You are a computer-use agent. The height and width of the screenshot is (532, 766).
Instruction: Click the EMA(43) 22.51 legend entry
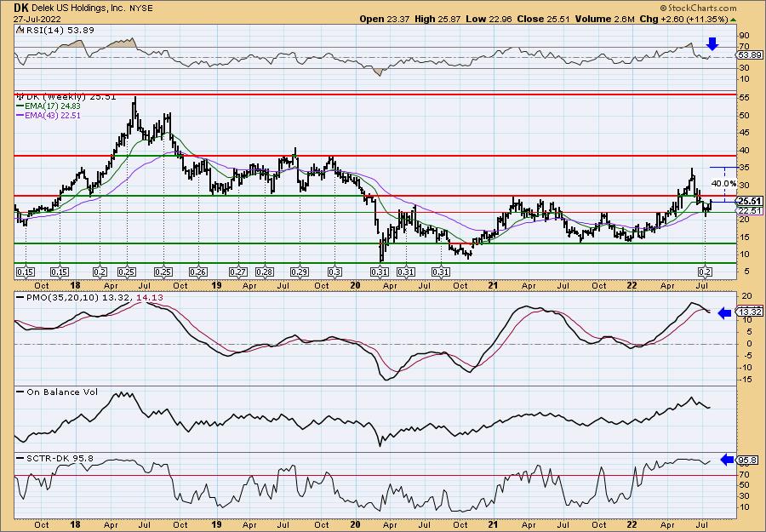(49, 115)
